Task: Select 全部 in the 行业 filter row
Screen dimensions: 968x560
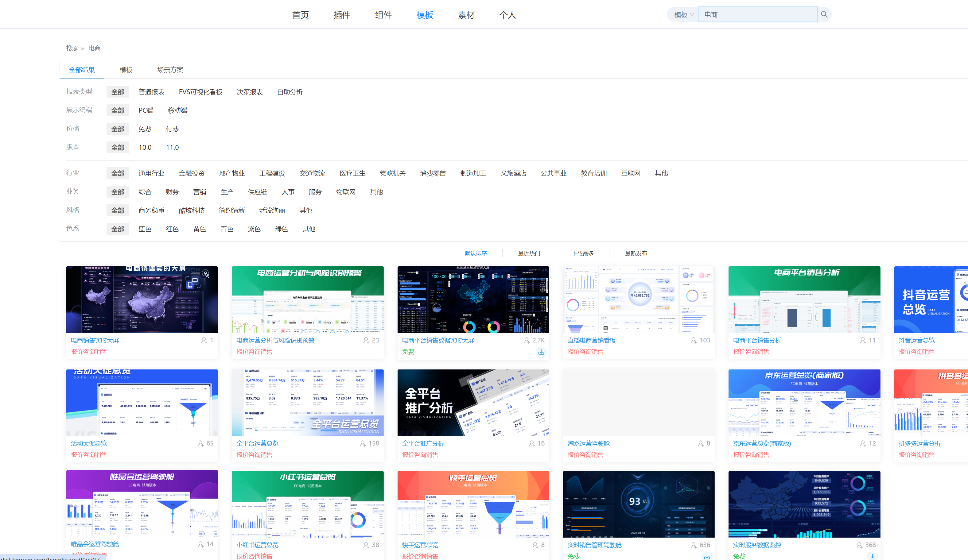Action: pyautogui.click(x=118, y=173)
